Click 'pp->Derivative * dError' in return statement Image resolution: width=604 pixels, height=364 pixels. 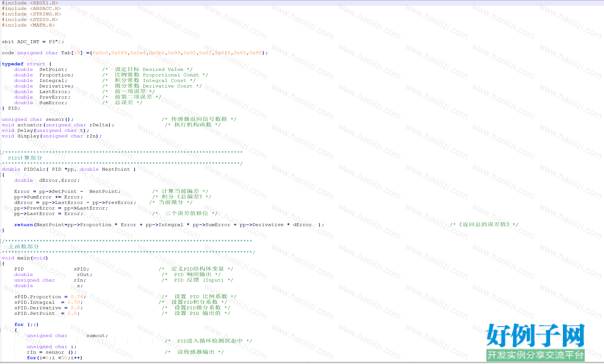coord(276,225)
